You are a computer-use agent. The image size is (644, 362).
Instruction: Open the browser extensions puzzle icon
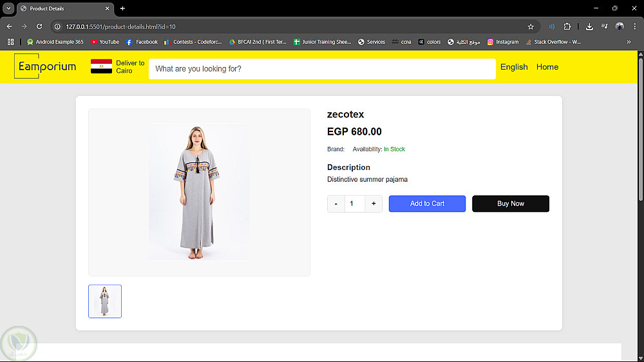coord(567,26)
